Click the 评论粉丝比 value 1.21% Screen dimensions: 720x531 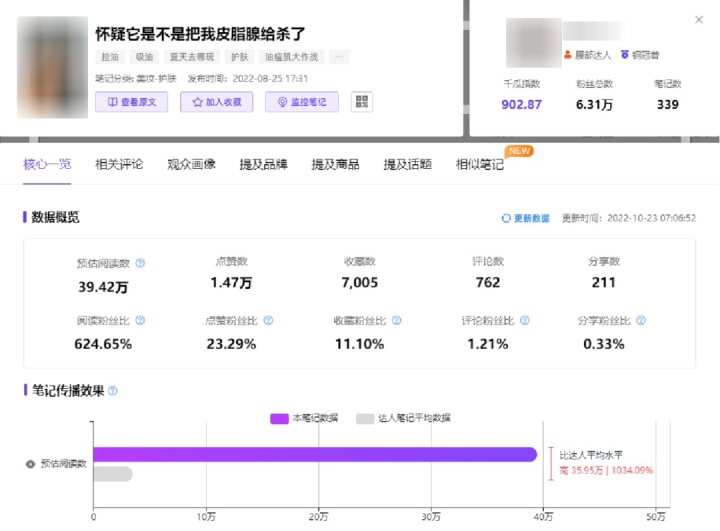point(488,344)
